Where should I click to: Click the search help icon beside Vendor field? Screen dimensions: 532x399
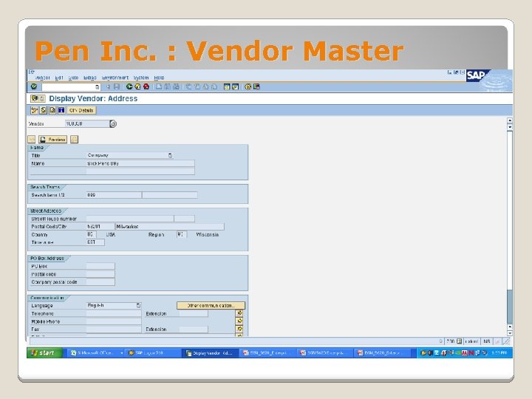click(113, 124)
